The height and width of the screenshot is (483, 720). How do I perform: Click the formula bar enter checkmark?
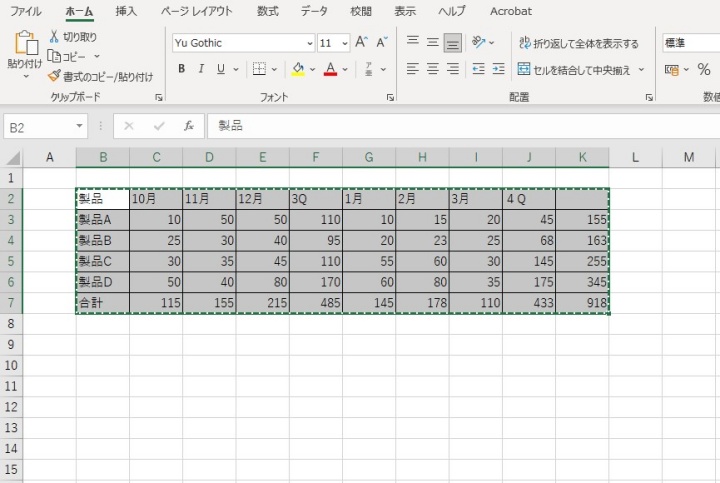[x=159, y=126]
